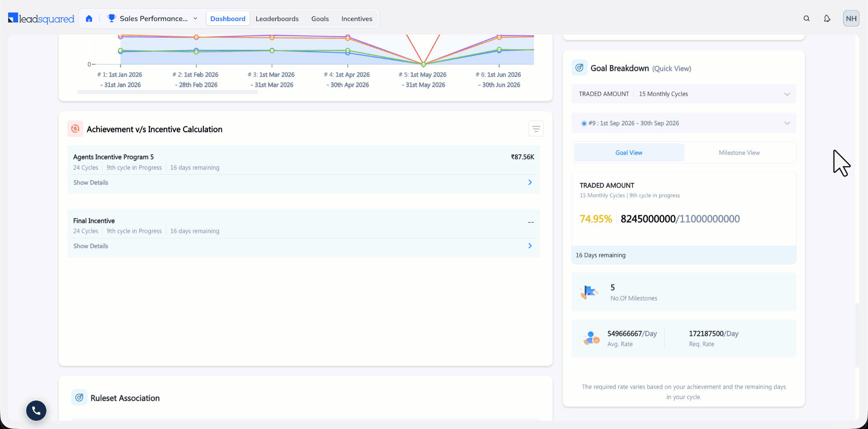This screenshot has height=429, width=868.
Task: Click the 16 Days remaining bar
Action: (684, 255)
